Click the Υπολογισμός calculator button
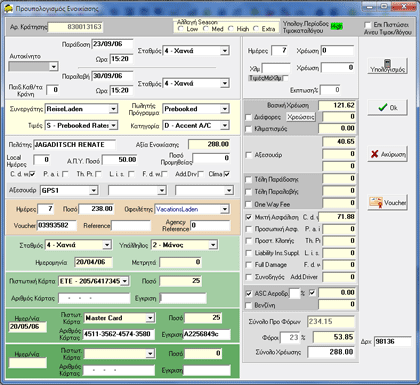Viewport: 420px width, 385px height. tap(387, 65)
